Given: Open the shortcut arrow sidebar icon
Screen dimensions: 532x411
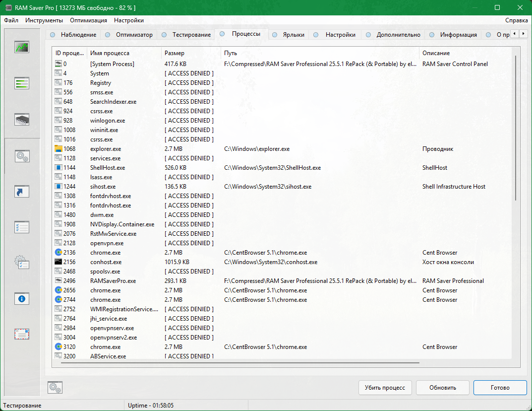Looking at the screenshot, I should coord(22,192).
